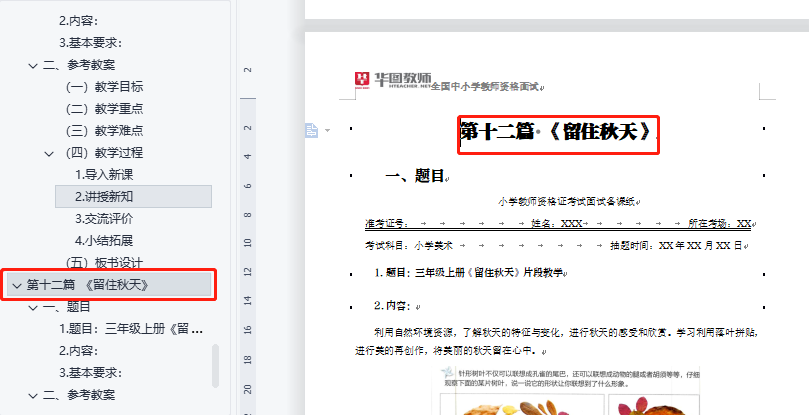The image size is (809, 415).
Task: Jump to the 2.讲授新知 heading
Action: 104,197
